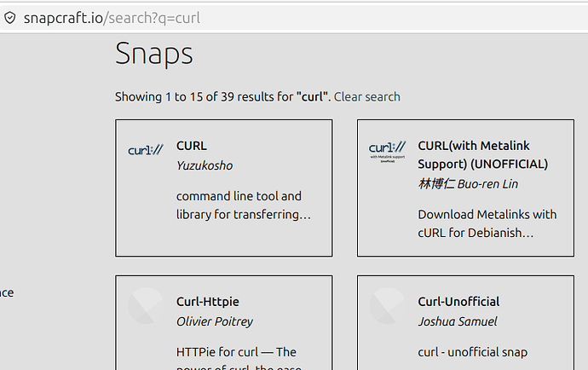Click 'curl - unofficial snap' description
Screen dimensions: 588x370
click(472, 352)
